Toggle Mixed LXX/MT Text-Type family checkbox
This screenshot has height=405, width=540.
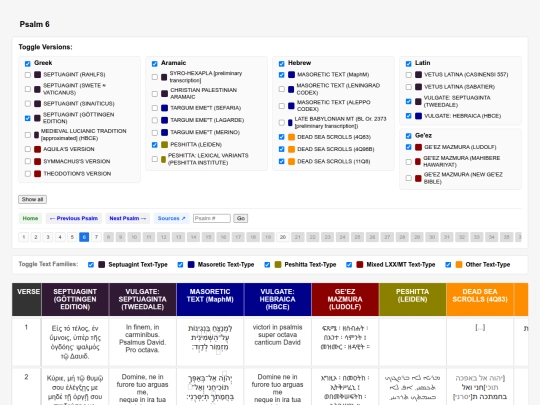coord(349,265)
